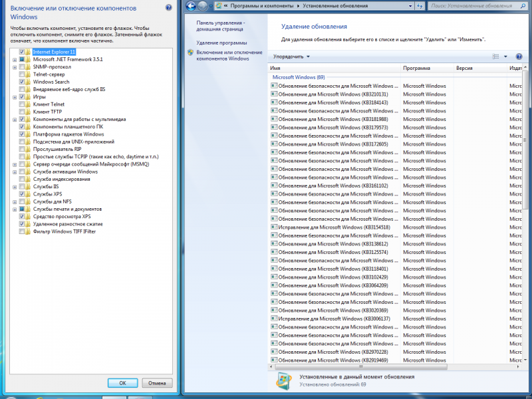Uncheck the Службы XPS checkbox

tap(22, 194)
